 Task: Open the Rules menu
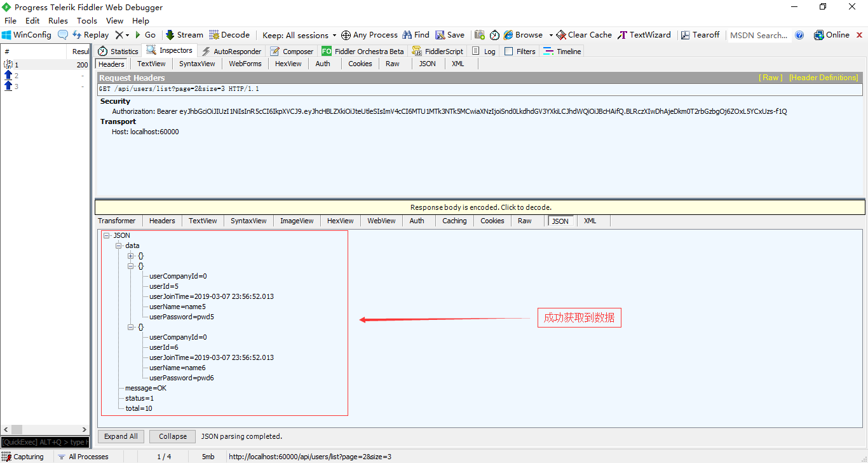(x=58, y=21)
